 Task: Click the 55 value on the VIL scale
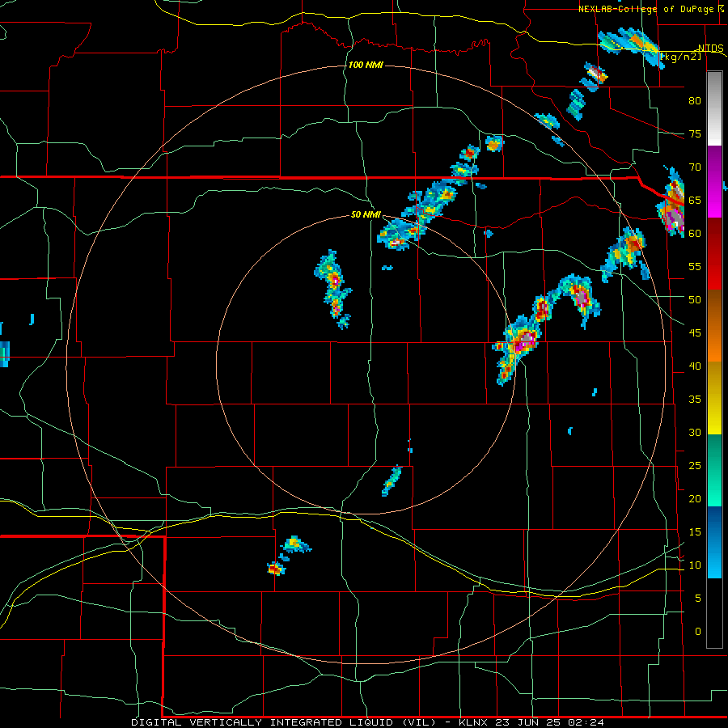pos(695,267)
